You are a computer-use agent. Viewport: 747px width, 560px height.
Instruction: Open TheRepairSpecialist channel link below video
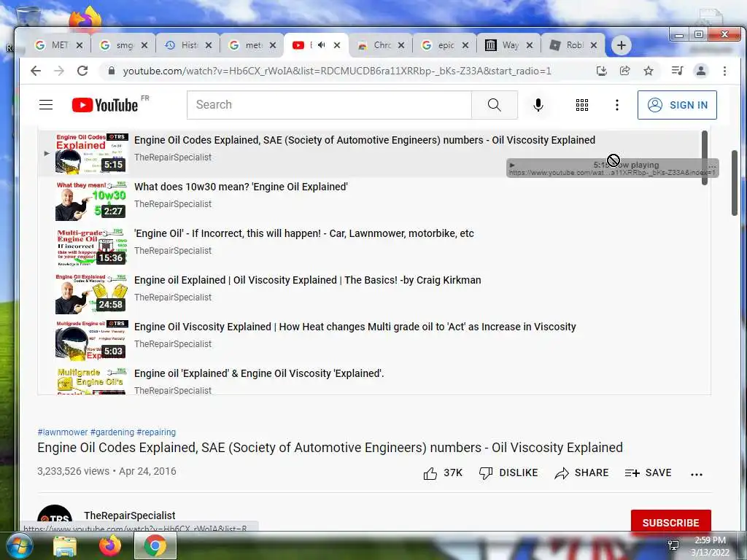pos(130,516)
